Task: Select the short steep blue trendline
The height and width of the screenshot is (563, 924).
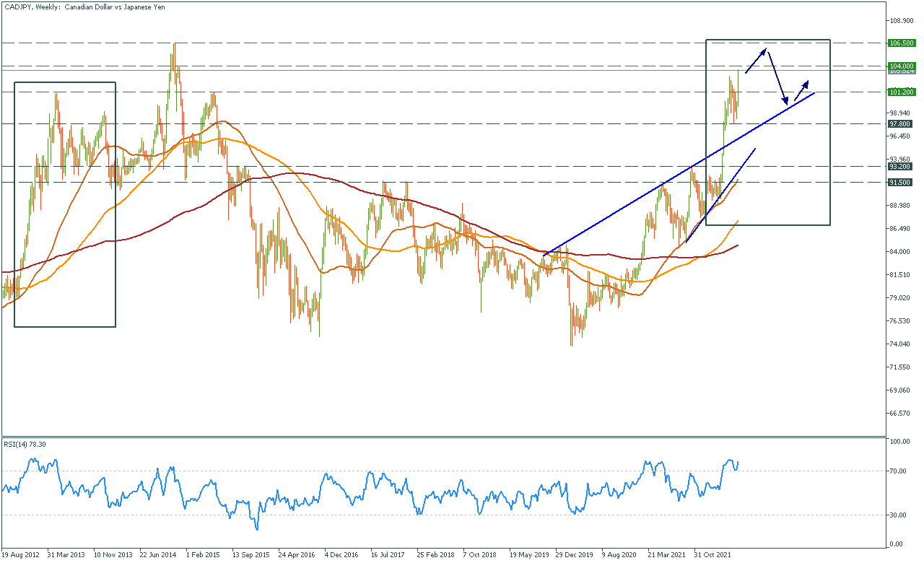Action: pyautogui.click(x=722, y=193)
